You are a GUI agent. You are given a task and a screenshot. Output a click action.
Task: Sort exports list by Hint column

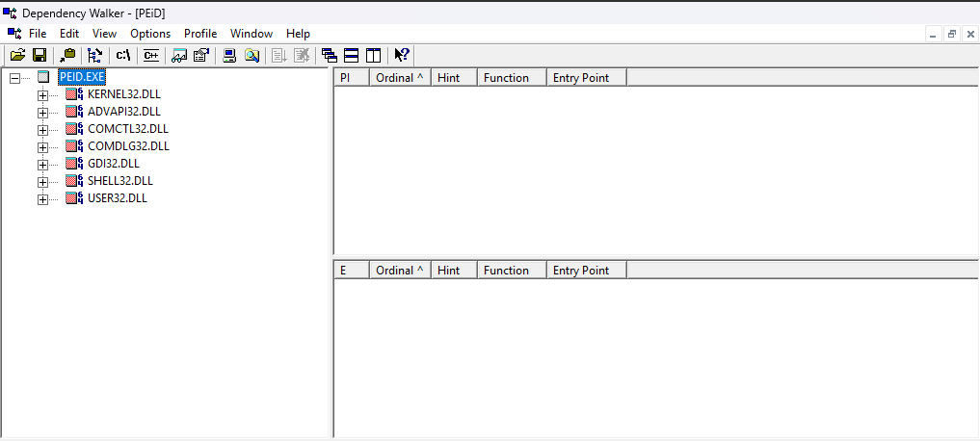tap(454, 270)
